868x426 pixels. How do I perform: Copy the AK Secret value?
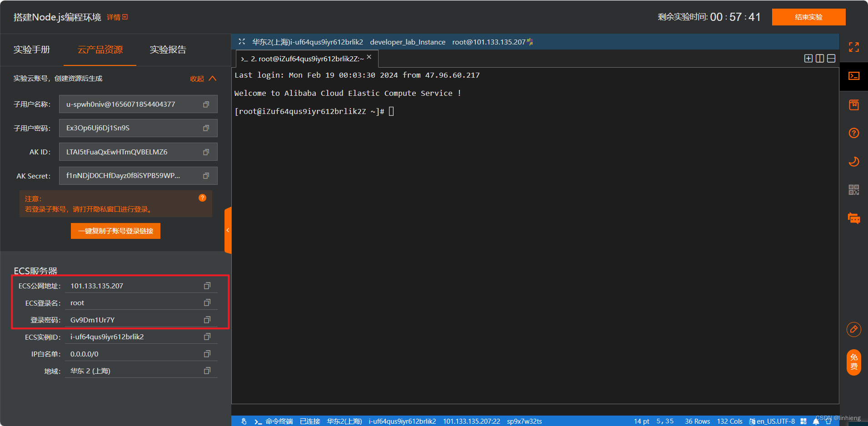pos(206,176)
